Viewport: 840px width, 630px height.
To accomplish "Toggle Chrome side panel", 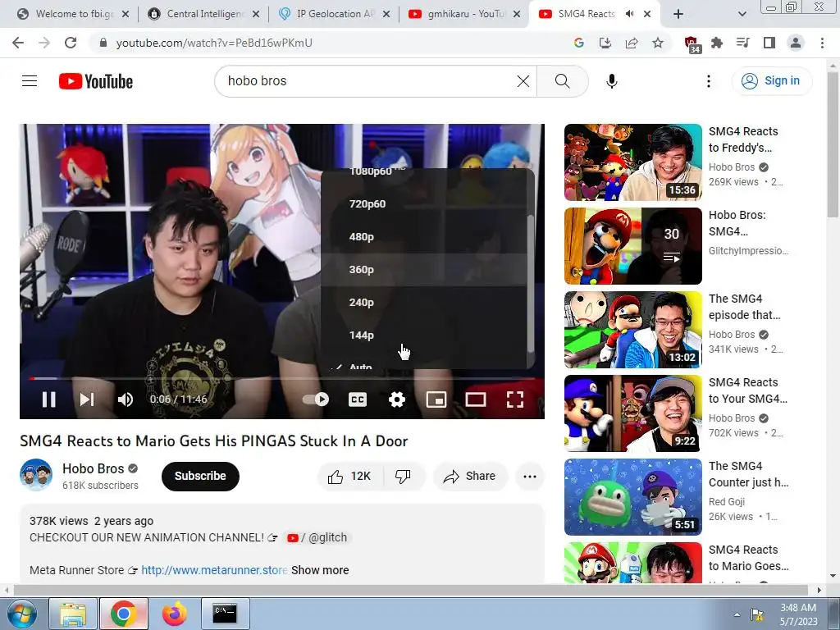I will click(769, 43).
